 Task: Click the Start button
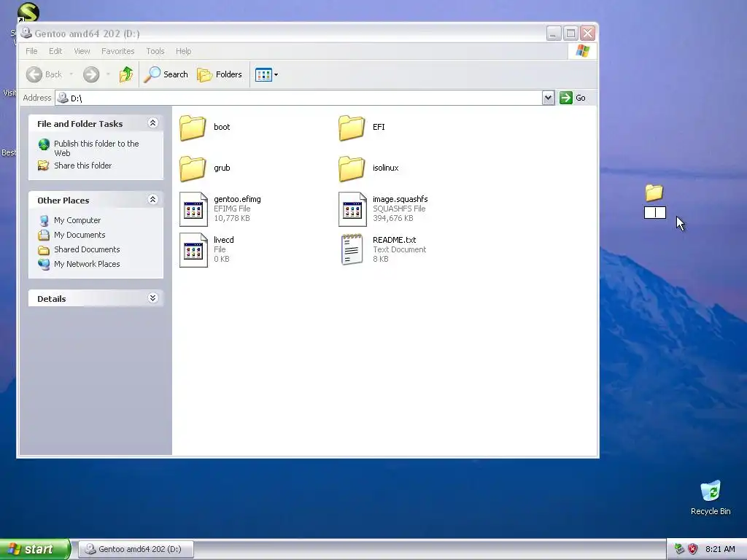(x=35, y=549)
